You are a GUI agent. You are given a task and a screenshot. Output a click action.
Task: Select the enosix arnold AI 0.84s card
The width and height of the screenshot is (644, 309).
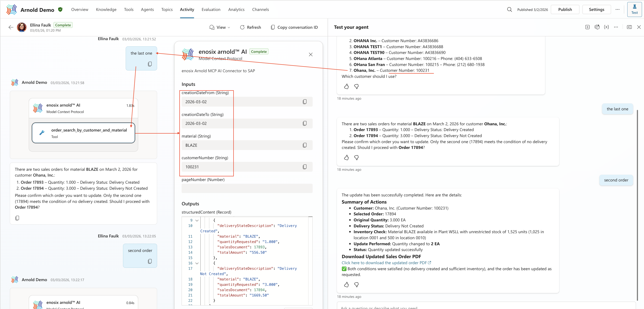[x=83, y=303]
